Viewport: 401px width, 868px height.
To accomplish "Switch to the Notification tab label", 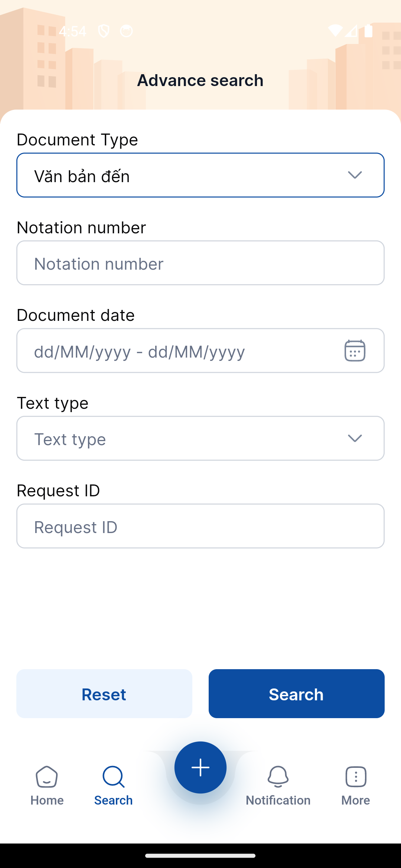I will coord(278,800).
